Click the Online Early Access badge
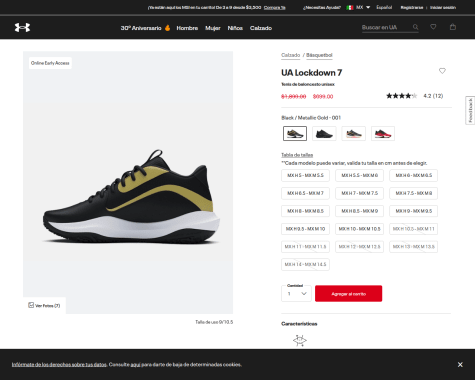Screen dimensions: 475x380 coord(50,63)
